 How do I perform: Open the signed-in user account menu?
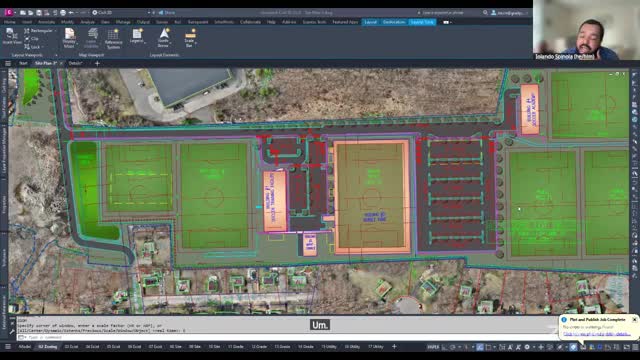click(x=509, y=13)
